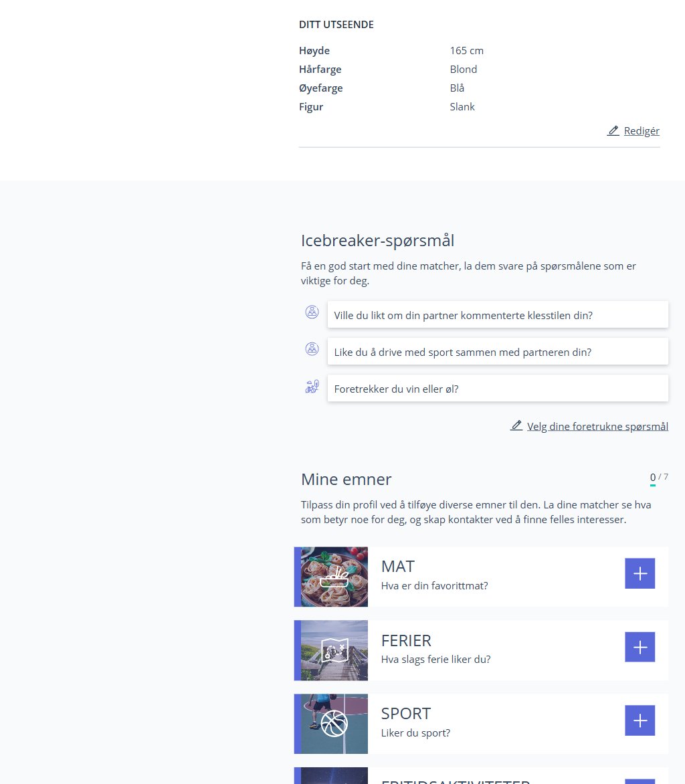Add the FERIER topic with plus button
Screen dimensions: 685x784
[640, 647]
